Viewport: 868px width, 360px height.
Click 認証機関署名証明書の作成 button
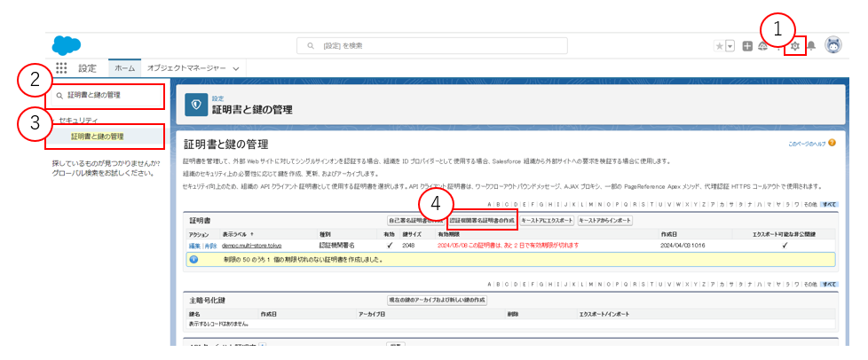[x=481, y=219]
